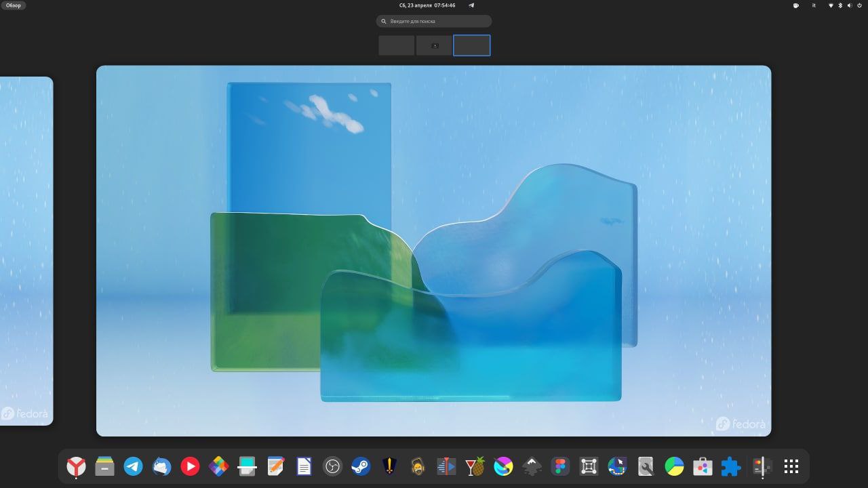
Task: Click the Обзор activities button
Action: click(14, 5)
